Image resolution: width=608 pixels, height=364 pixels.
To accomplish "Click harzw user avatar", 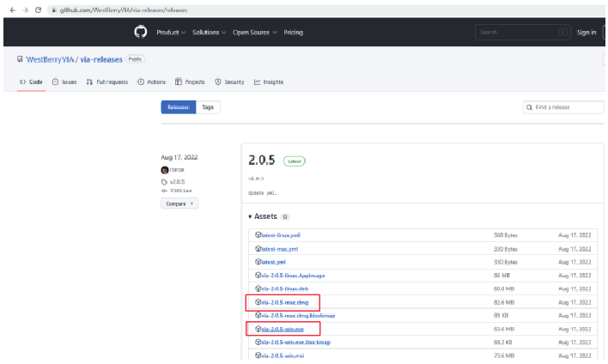I will [x=165, y=171].
